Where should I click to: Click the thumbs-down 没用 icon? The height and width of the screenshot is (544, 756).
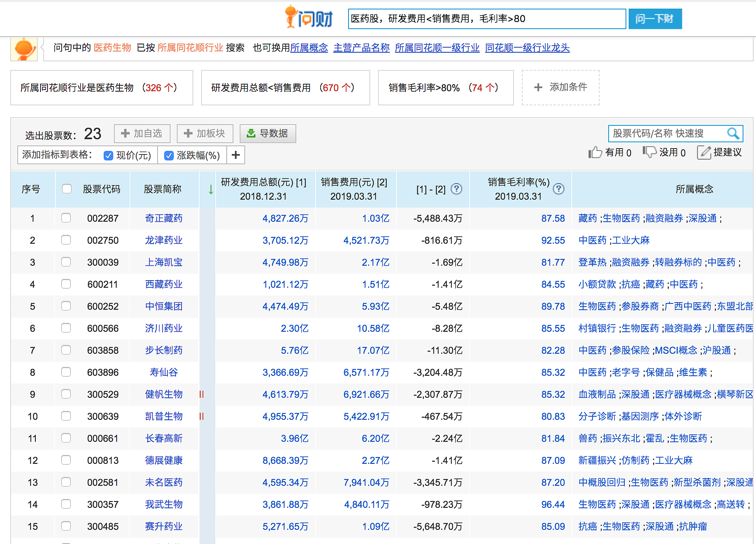click(x=649, y=152)
